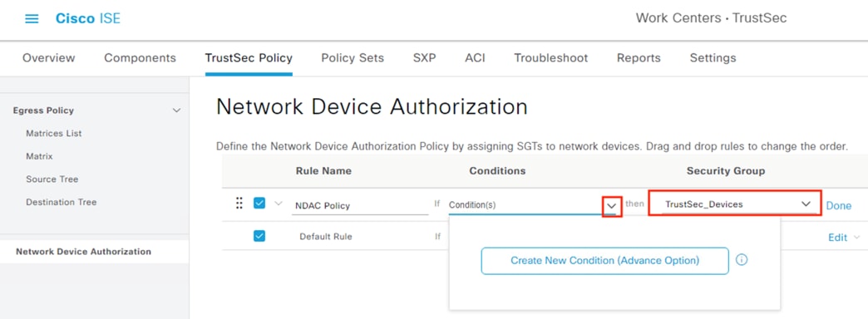868x319 pixels.
Task: Uncheck the NDAC Policy rule checkbox
Action: pos(259,204)
